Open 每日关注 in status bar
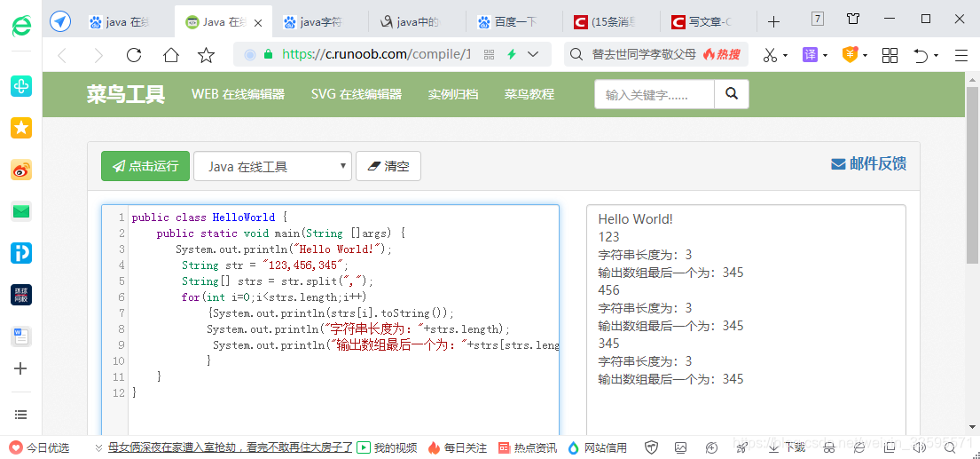Screen dimensions: 980x459 pos(458,447)
